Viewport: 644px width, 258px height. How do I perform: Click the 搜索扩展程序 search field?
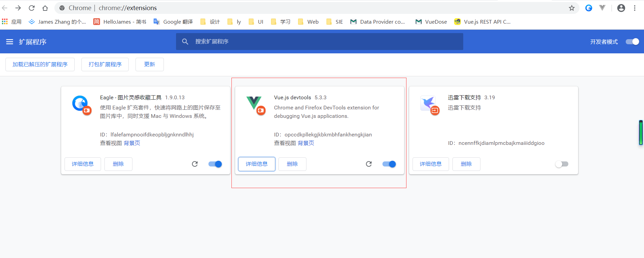click(x=319, y=42)
